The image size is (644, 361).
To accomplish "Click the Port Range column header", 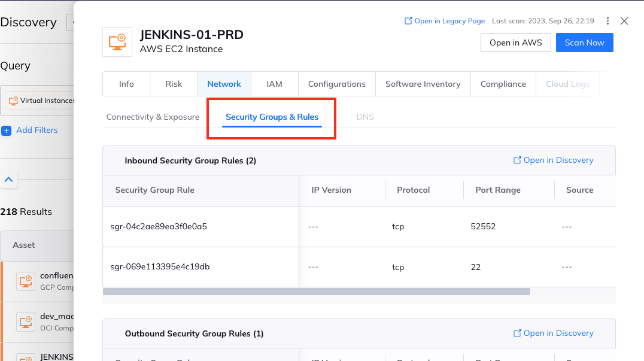I will [498, 190].
